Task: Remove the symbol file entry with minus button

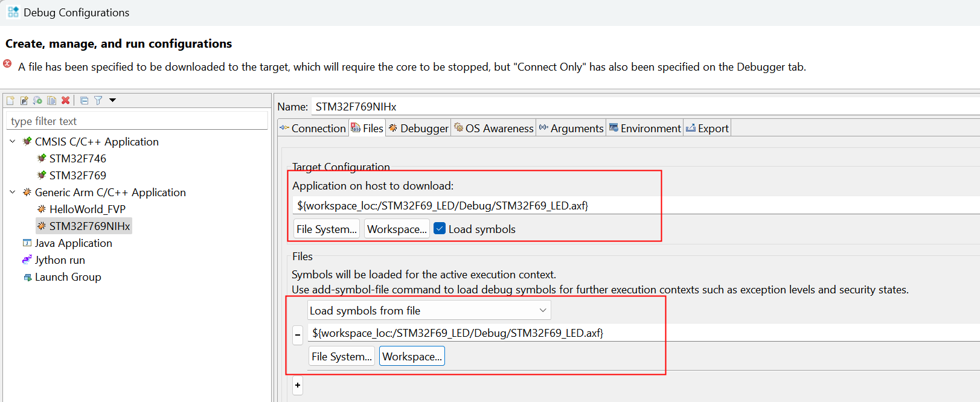Action: [298, 334]
